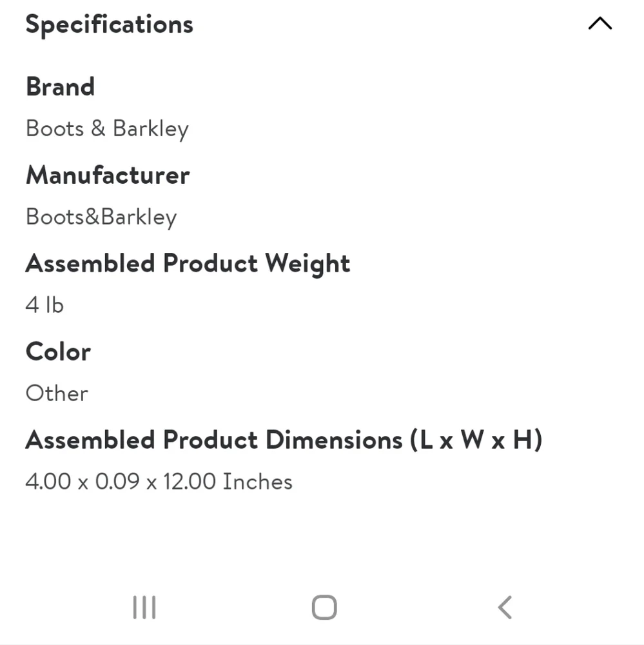
Task: Tap the Specifications heading
Action: [x=109, y=25]
